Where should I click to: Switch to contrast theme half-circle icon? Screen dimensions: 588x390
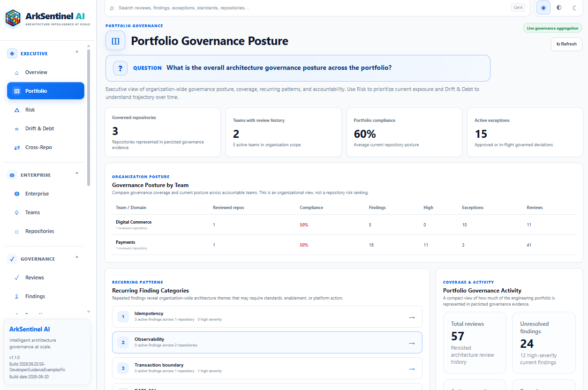pos(559,7)
